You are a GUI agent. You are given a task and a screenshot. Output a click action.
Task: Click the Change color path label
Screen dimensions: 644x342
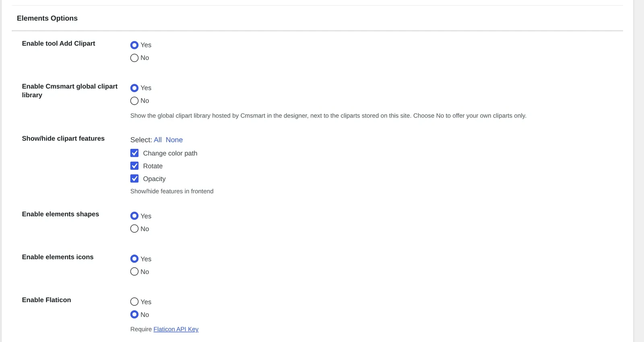[x=170, y=153]
